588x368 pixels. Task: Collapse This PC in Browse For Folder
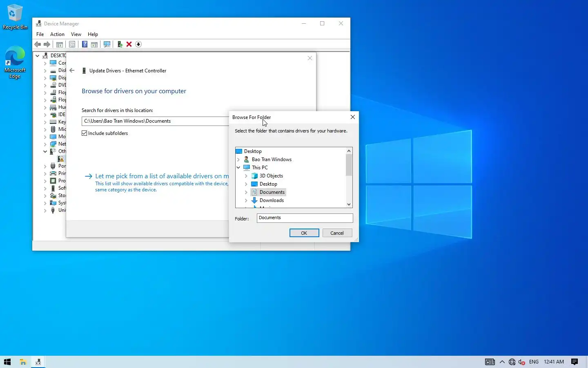[238, 168]
